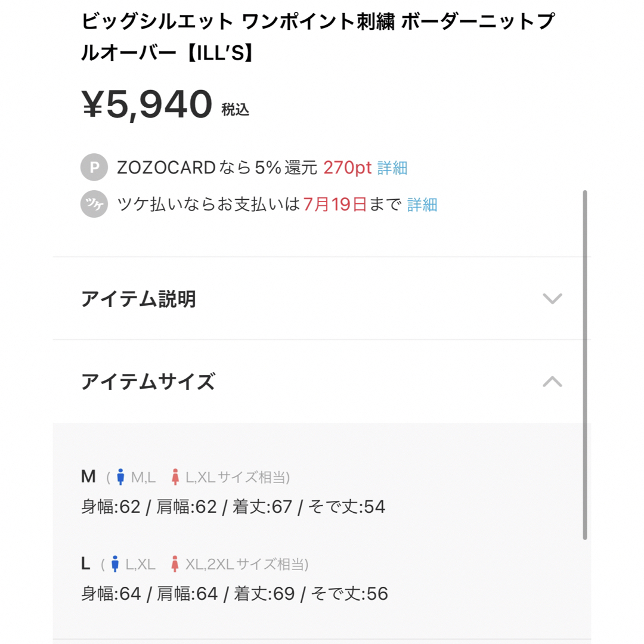The width and height of the screenshot is (644, 644).
Task: Select the M size measurements row
Action: (233, 507)
